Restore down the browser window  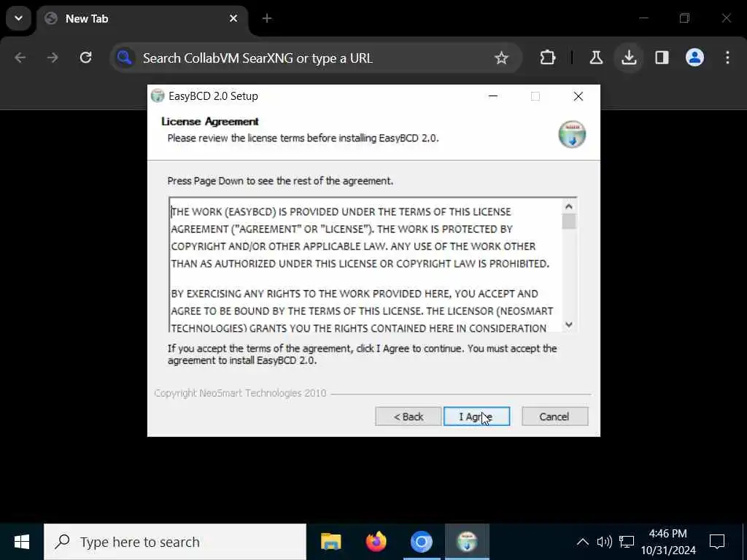684,18
